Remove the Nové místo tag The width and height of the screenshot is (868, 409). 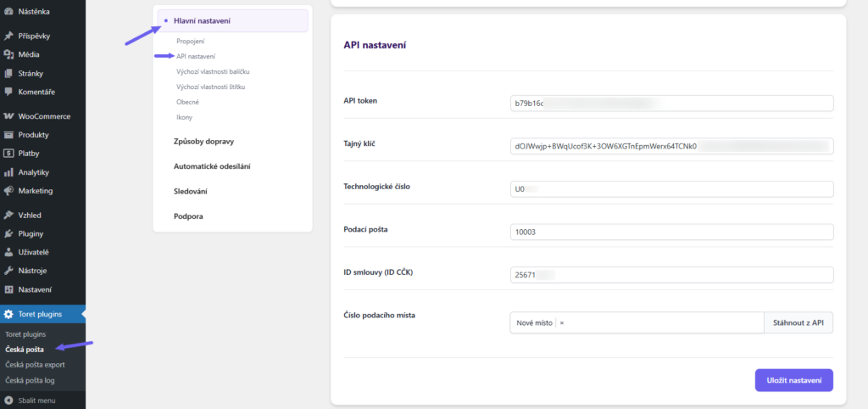pos(561,322)
